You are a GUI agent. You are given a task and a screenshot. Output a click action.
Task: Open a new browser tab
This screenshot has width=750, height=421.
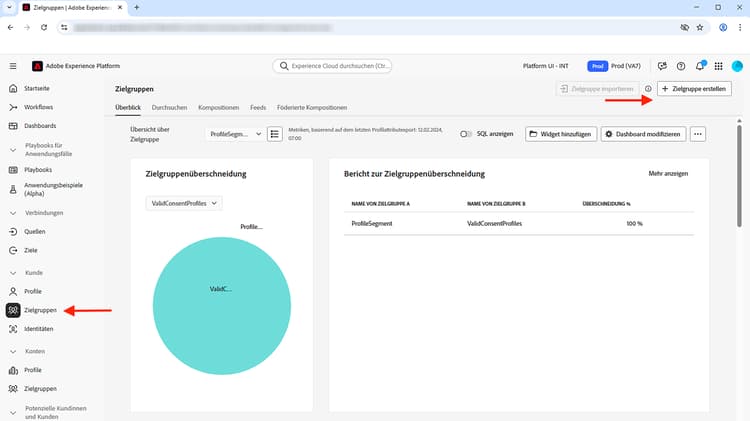point(136,8)
